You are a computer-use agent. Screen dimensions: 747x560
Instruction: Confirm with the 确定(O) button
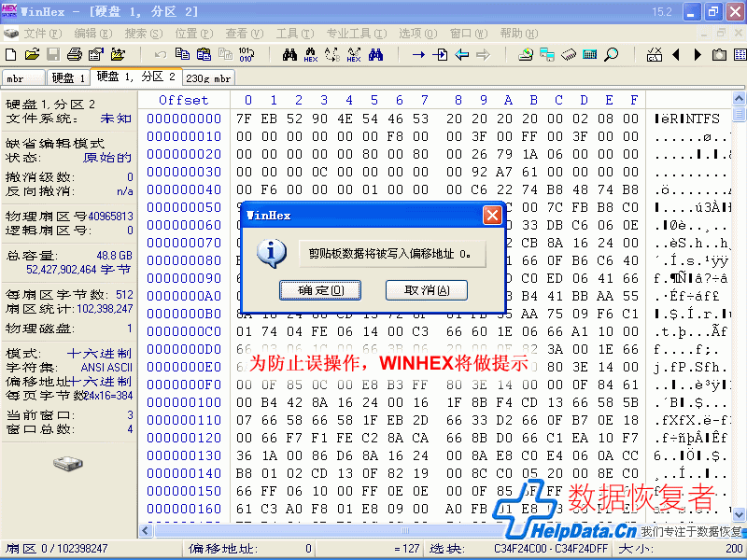click(320, 290)
